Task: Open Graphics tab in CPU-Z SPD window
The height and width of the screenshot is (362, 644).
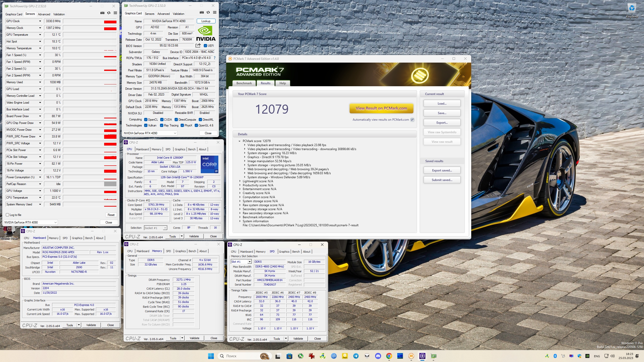Action: tap(284, 252)
